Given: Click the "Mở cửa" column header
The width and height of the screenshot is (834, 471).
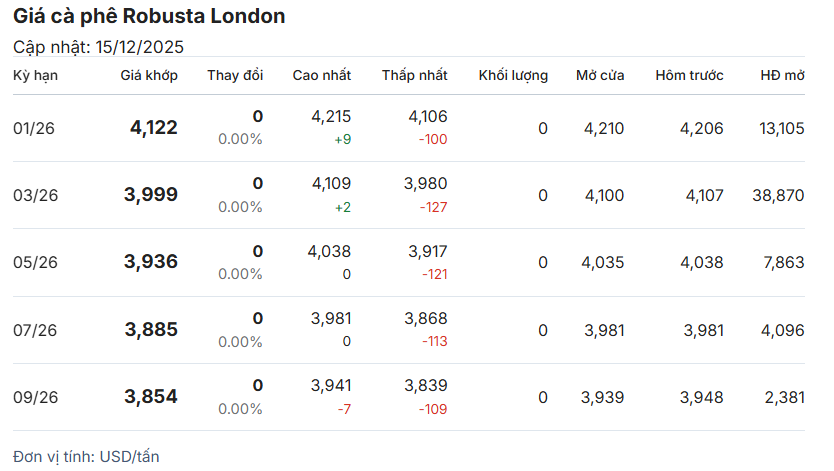Looking at the screenshot, I should coord(600,75).
